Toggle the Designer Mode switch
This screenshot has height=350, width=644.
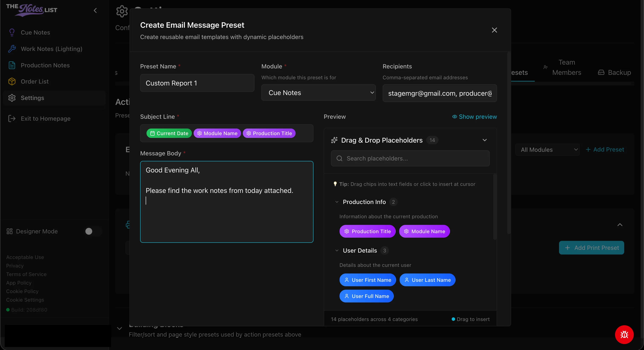[x=93, y=231]
